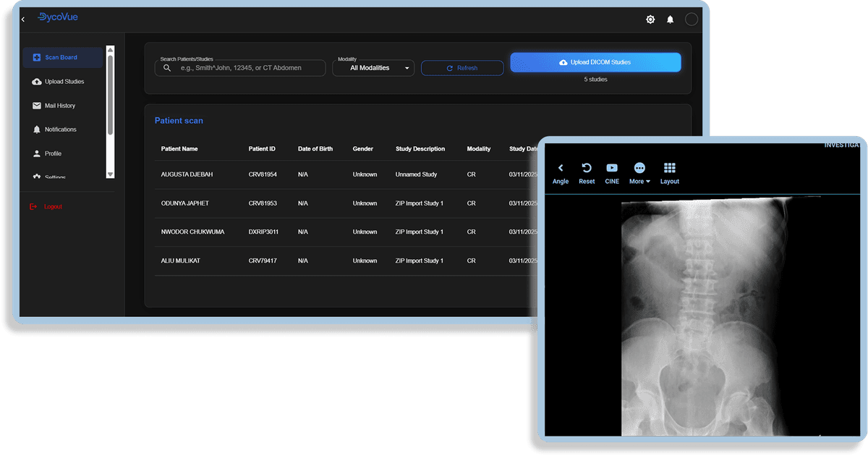Click the sidebar scrollbar down arrow
Image resolution: width=868 pixels, height=456 pixels.
coord(110,174)
